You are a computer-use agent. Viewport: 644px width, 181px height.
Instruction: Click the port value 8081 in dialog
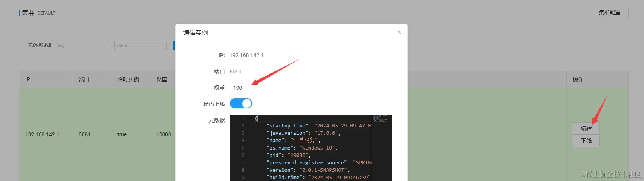point(235,71)
